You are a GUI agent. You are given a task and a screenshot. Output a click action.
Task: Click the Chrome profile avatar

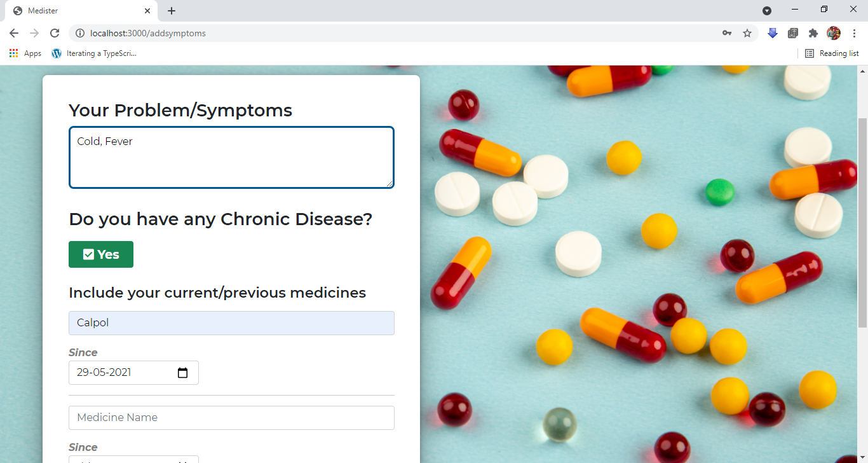coord(834,33)
